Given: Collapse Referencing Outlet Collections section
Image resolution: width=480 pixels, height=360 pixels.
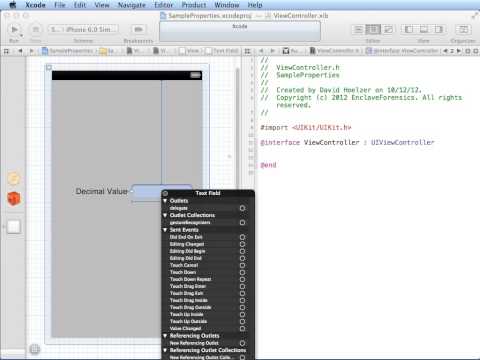Looking at the screenshot, I should tap(165, 350).
